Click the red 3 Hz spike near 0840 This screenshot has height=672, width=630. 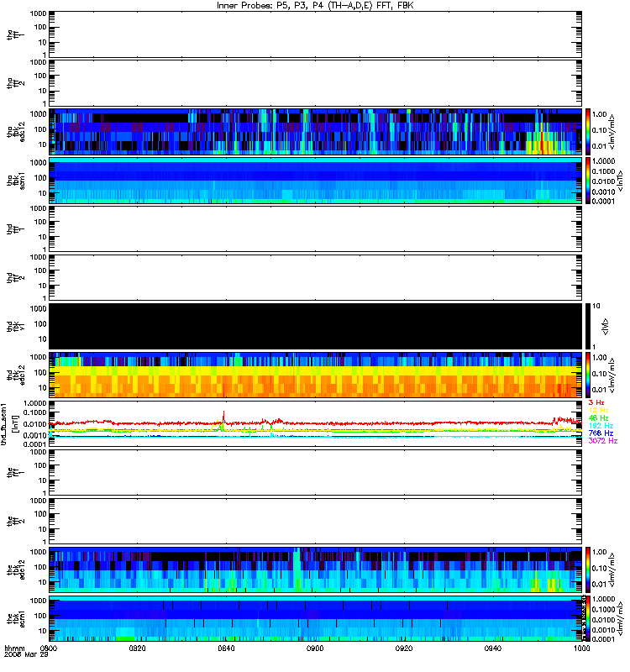point(223,417)
